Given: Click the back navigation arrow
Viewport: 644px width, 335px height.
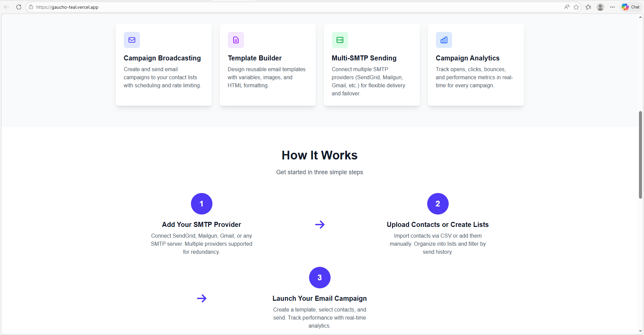Looking at the screenshot, I should [x=7, y=7].
